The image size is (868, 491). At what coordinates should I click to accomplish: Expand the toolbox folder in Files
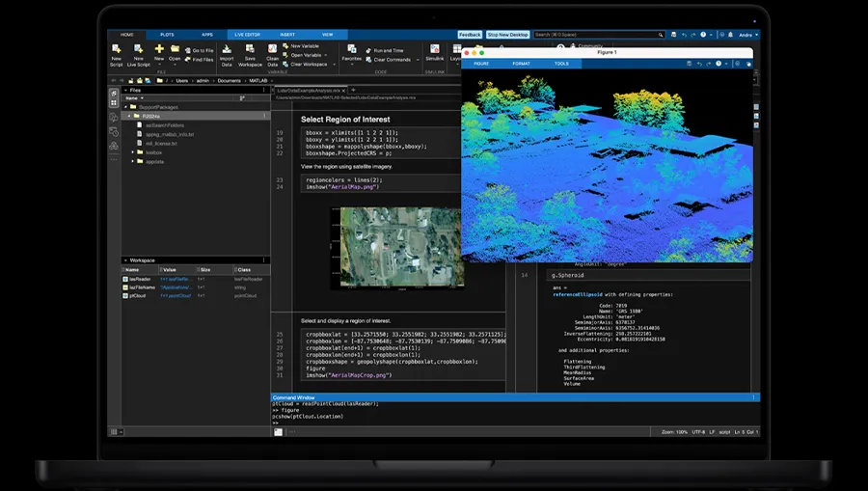click(x=134, y=152)
